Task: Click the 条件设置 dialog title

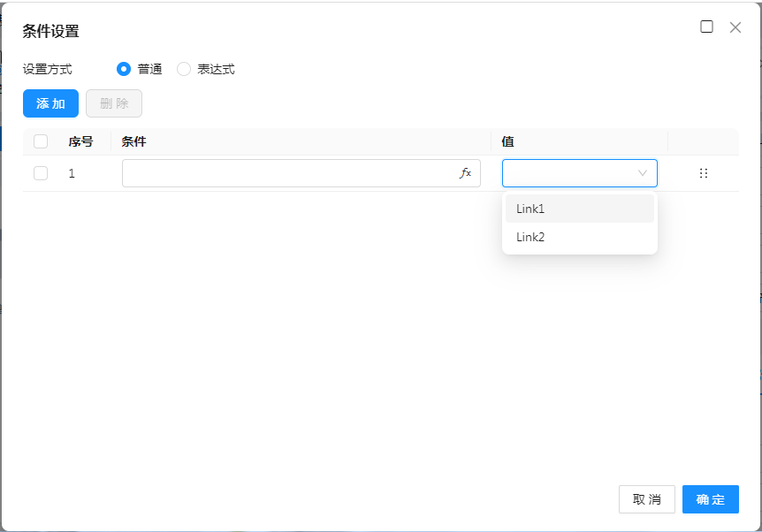Action: pos(50,32)
